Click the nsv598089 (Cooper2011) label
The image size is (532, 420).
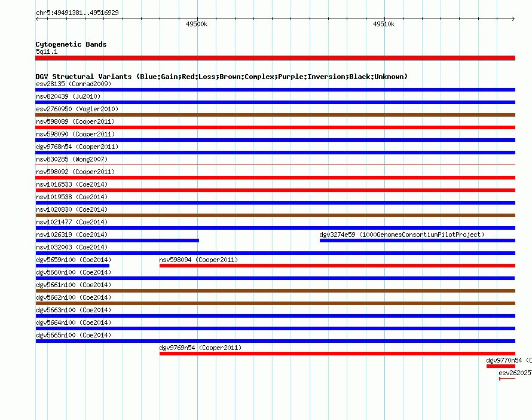(x=75, y=121)
